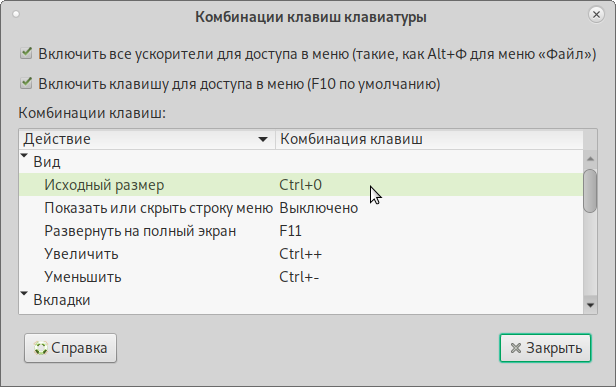Click the lifebuoy icon on Справка button
Image resolution: width=616 pixels, height=387 pixels.
[40, 348]
